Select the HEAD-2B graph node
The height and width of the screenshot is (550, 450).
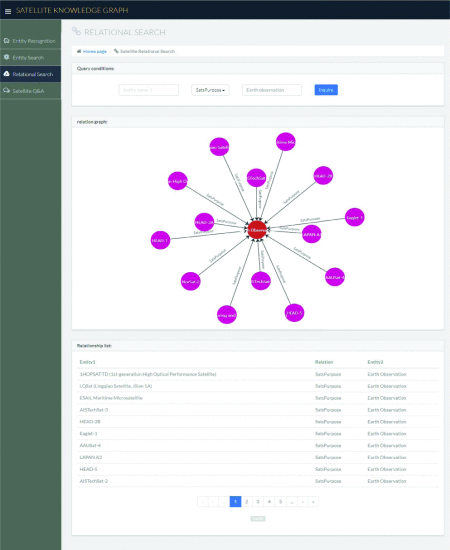coord(323,175)
